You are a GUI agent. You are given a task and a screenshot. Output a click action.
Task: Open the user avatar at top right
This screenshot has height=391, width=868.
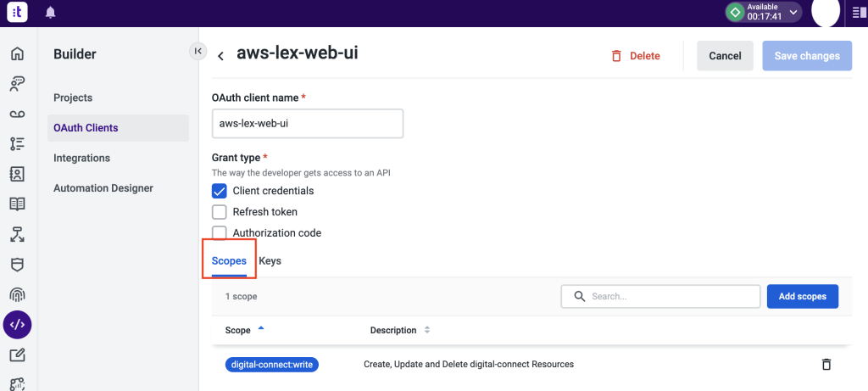tap(826, 11)
